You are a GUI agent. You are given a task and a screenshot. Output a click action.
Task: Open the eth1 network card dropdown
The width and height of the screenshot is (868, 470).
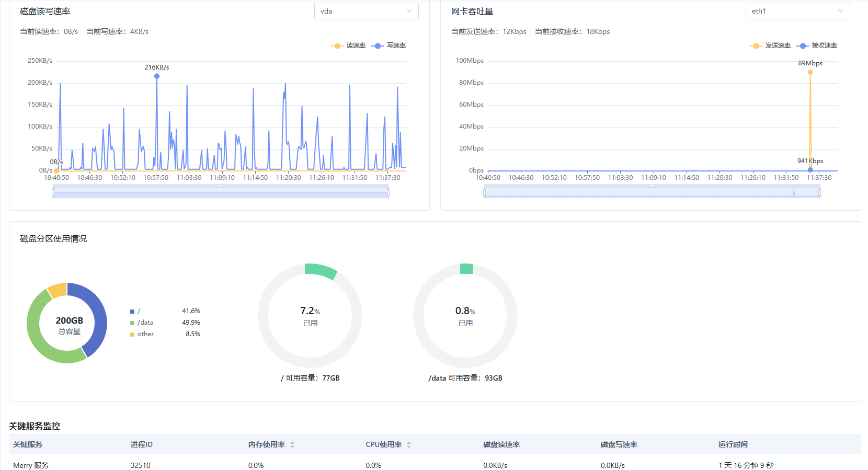tap(797, 11)
